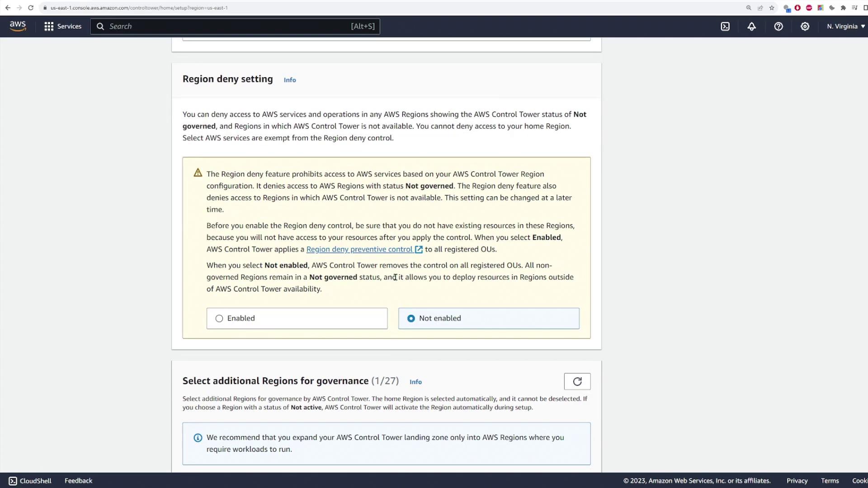Open the Privacy footer link
The image size is (868, 488).
(x=797, y=481)
